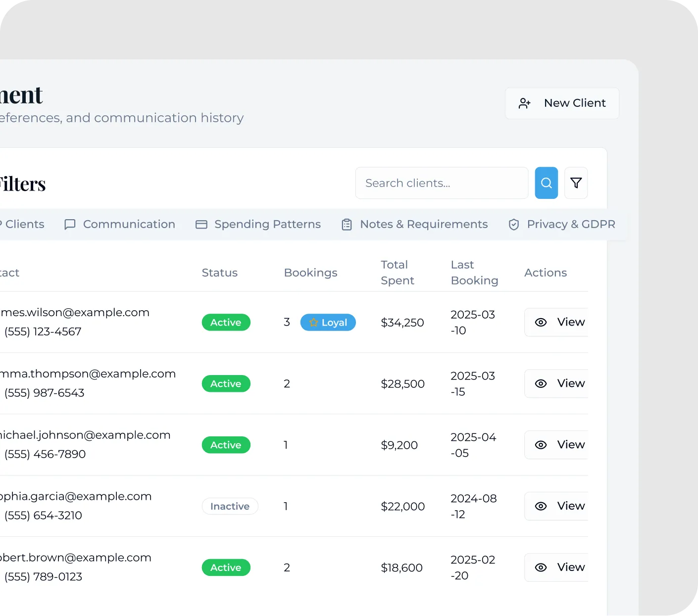Click the $28,500 total spent value
The width and height of the screenshot is (698, 616).
pyautogui.click(x=403, y=384)
